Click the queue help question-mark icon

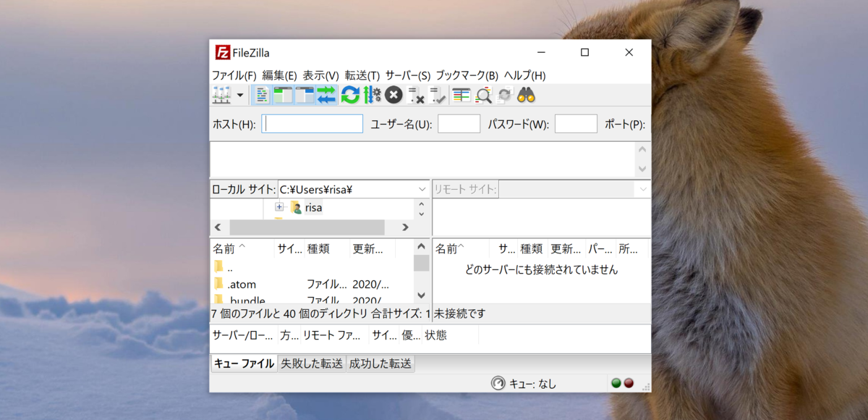tap(498, 384)
